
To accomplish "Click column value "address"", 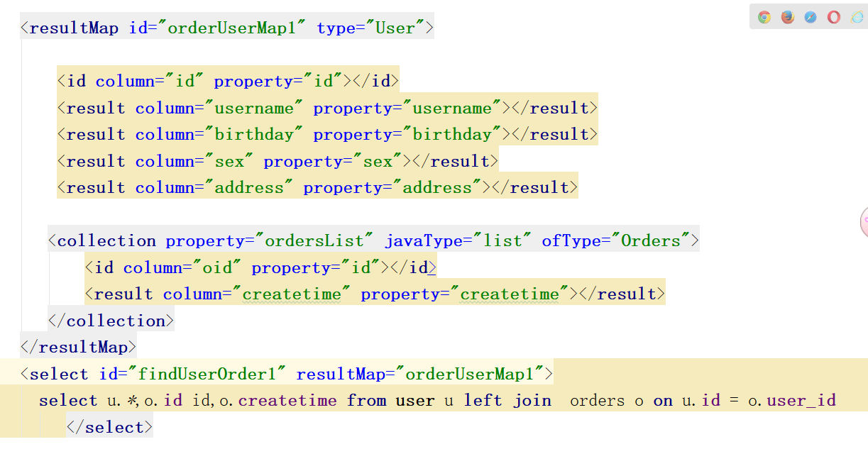I will click(x=249, y=188).
